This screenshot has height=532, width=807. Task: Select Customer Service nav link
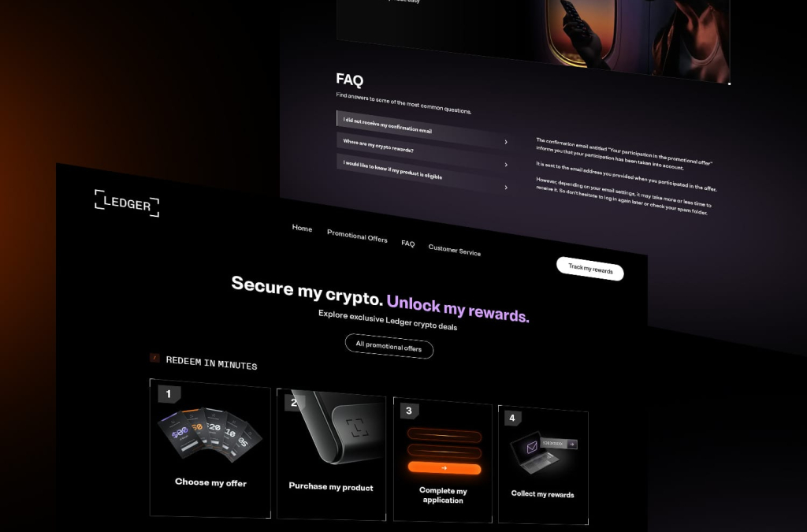(455, 250)
